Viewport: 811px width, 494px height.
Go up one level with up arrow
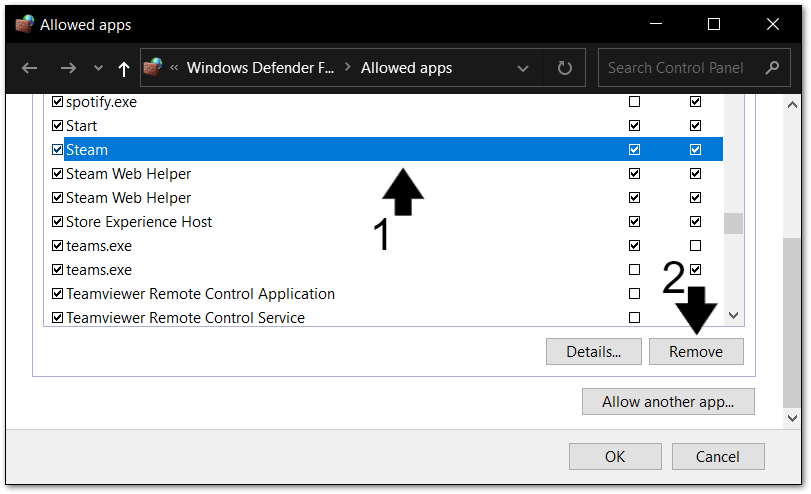pos(123,68)
